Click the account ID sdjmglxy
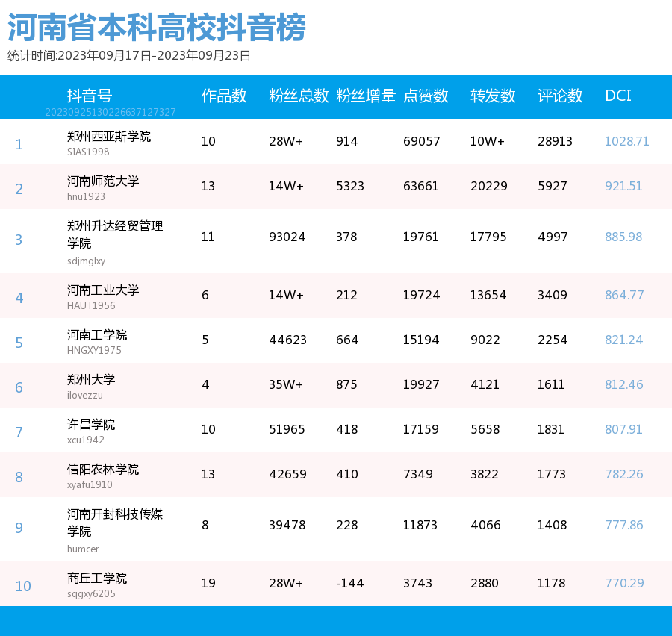Screen dimensions: 672x636 pyautogui.click(x=86, y=261)
